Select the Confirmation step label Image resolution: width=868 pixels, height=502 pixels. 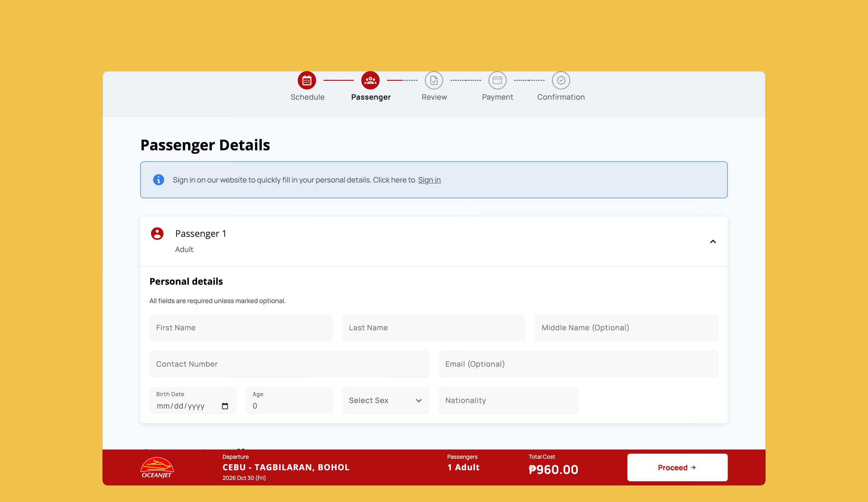tap(561, 97)
